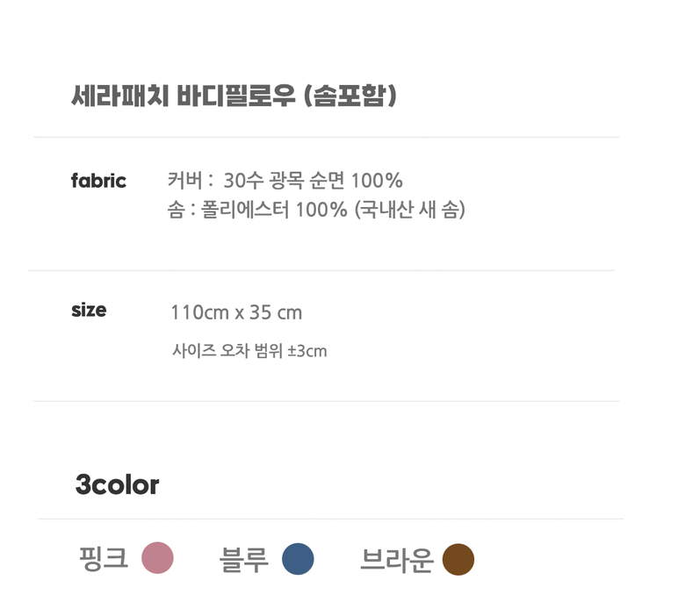Click the fabric section label
Image resolution: width=685 pixels, height=616 pixels.
[x=98, y=181]
